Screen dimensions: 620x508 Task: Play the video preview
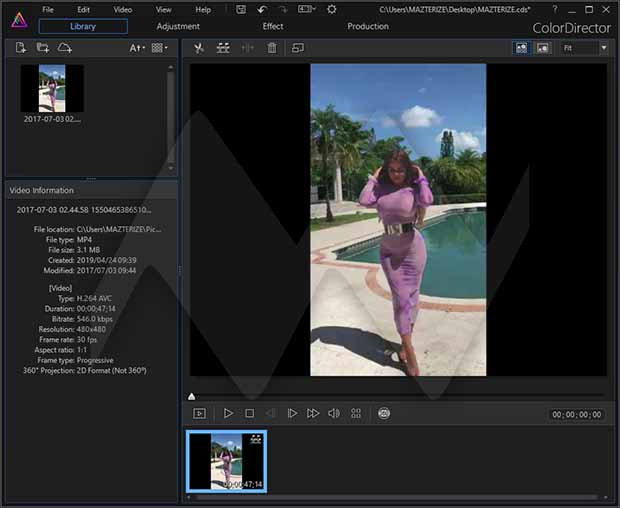click(x=228, y=414)
